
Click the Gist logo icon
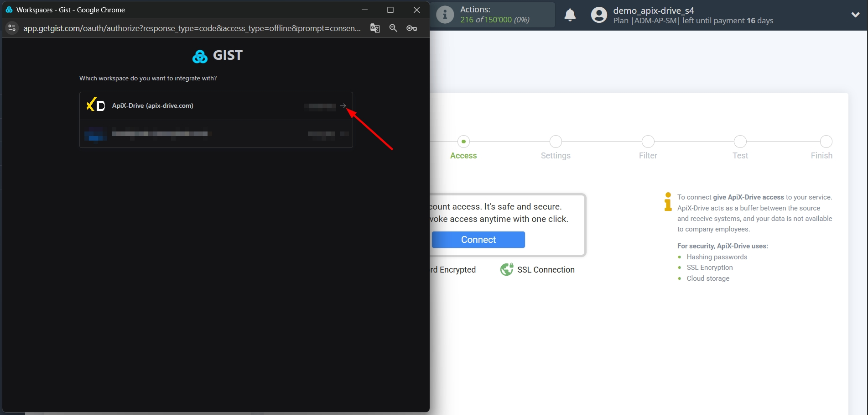pos(200,56)
